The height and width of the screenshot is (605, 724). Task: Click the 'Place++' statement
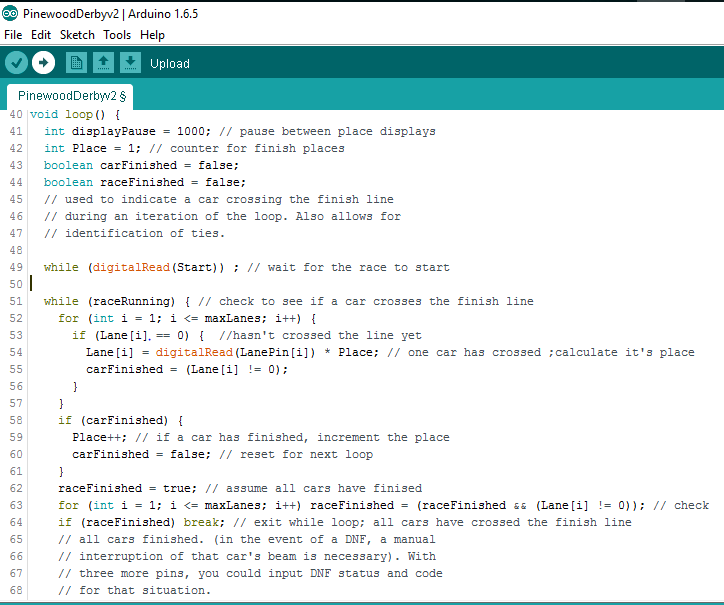click(x=99, y=437)
